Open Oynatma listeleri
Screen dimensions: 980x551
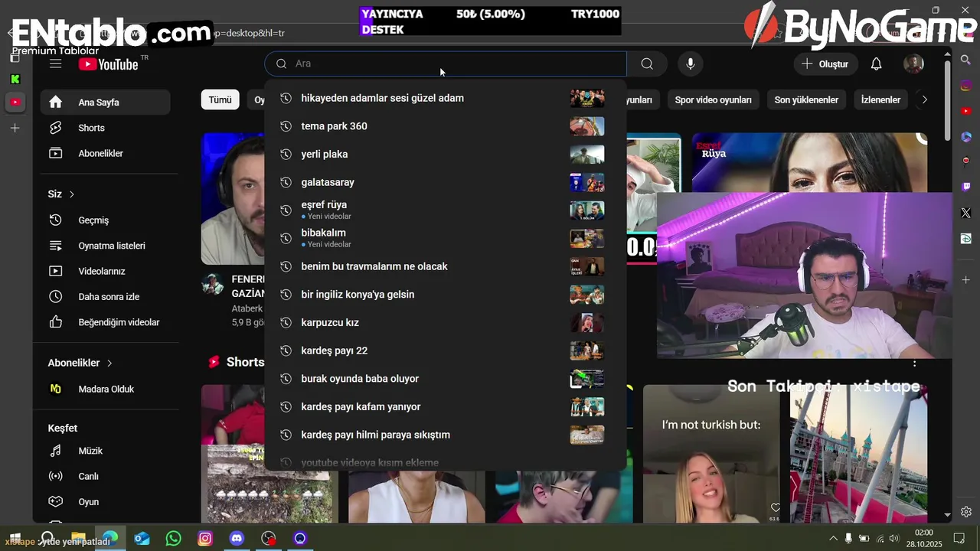pos(105,246)
